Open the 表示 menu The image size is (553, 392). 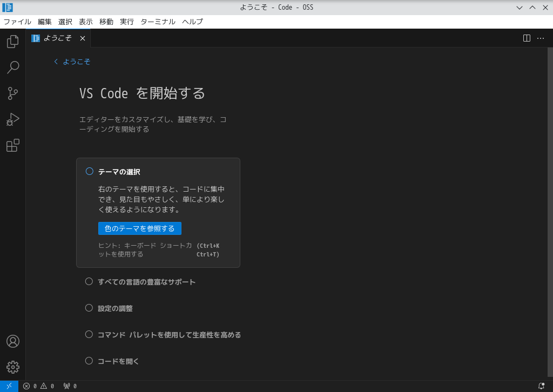pyautogui.click(x=86, y=22)
